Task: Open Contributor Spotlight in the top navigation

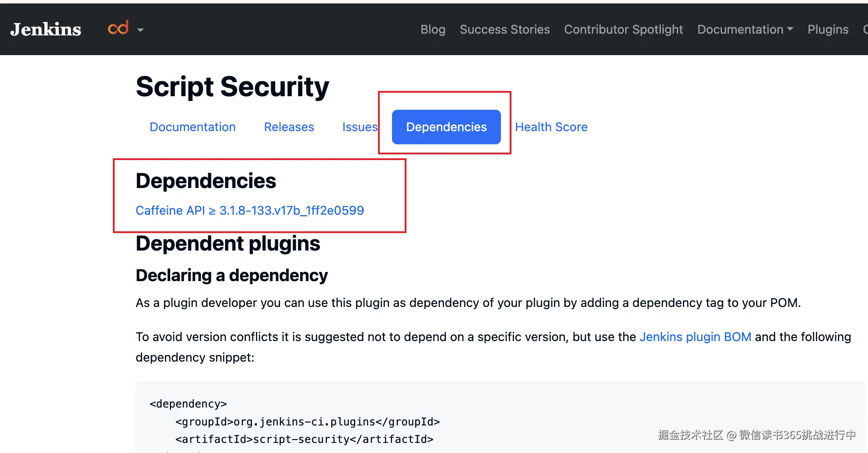Action: point(623,29)
